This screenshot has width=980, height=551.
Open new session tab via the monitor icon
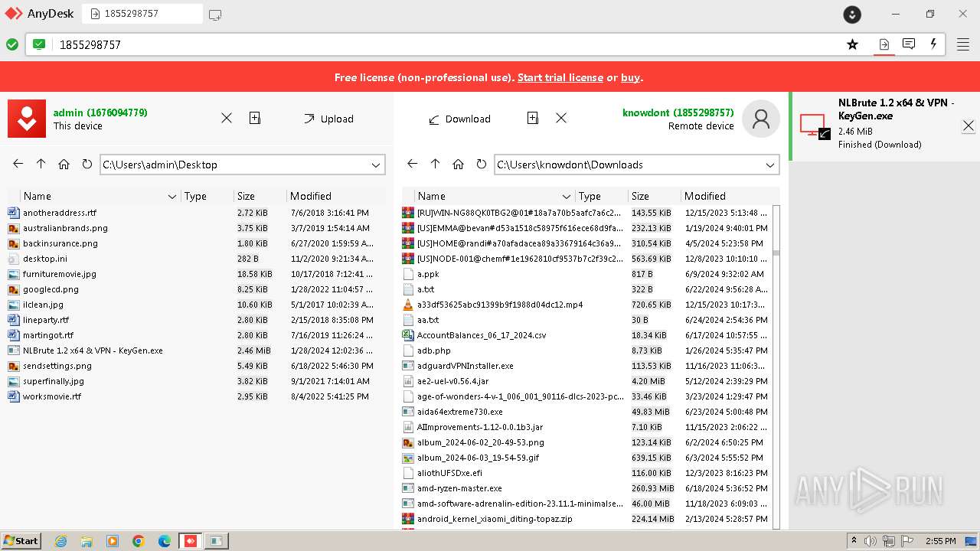tap(215, 14)
